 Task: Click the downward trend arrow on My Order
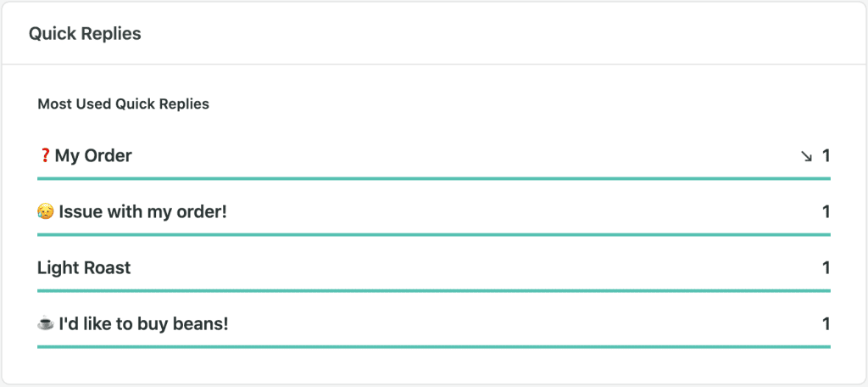point(807,156)
